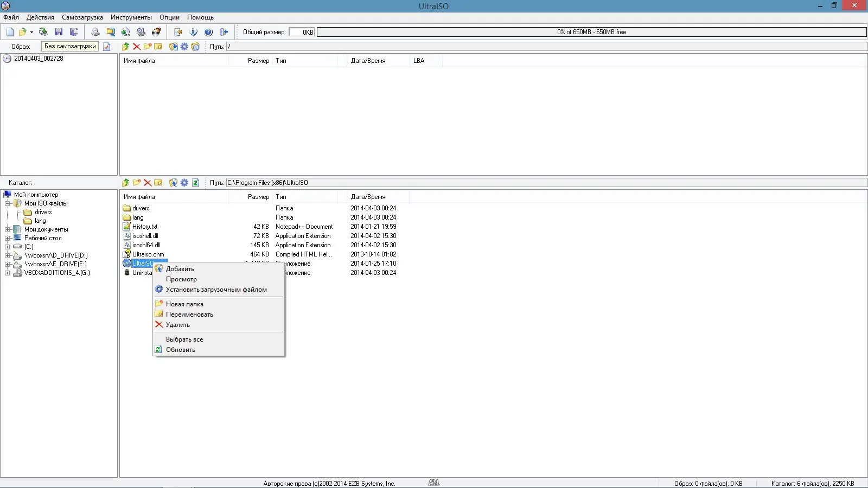Open the dropdown arrow beside Open icon

(31, 31)
